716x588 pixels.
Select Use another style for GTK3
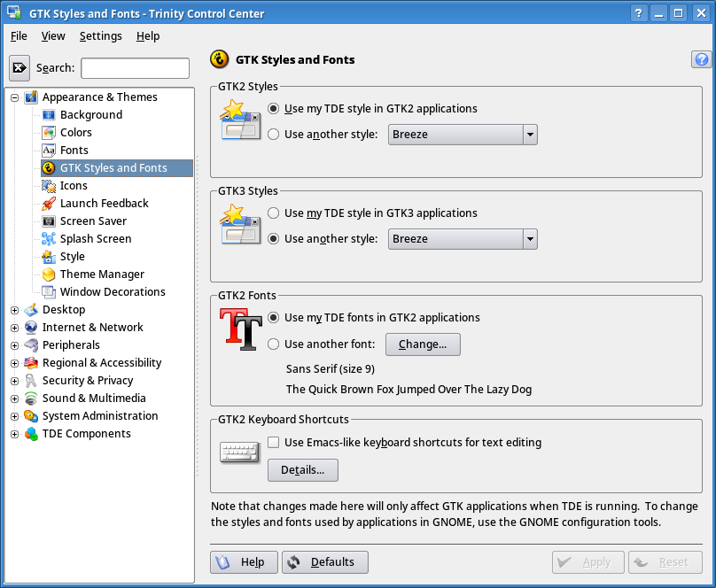pos(275,237)
